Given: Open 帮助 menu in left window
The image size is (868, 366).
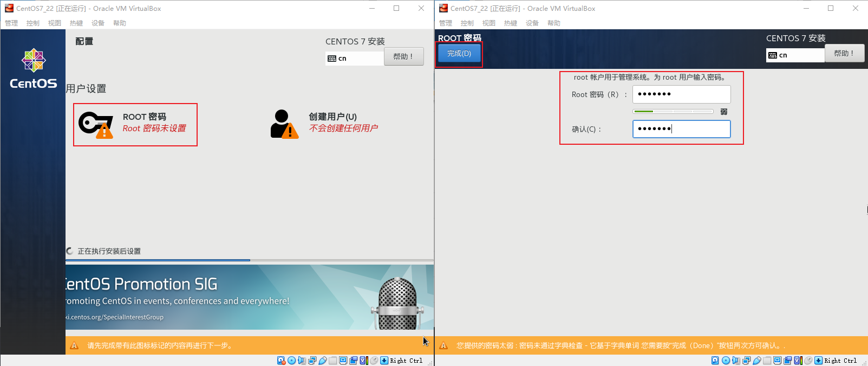Looking at the screenshot, I should [x=120, y=23].
